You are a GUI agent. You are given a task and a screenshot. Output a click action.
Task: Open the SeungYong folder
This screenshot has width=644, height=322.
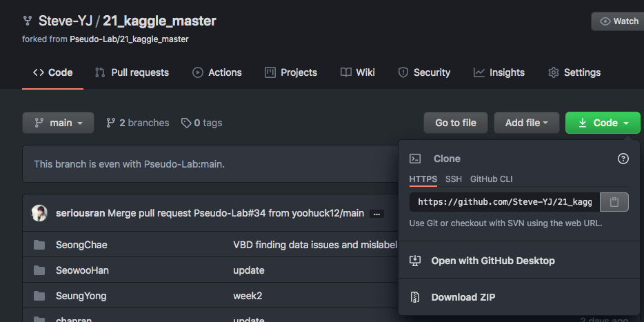pos(81,296)
